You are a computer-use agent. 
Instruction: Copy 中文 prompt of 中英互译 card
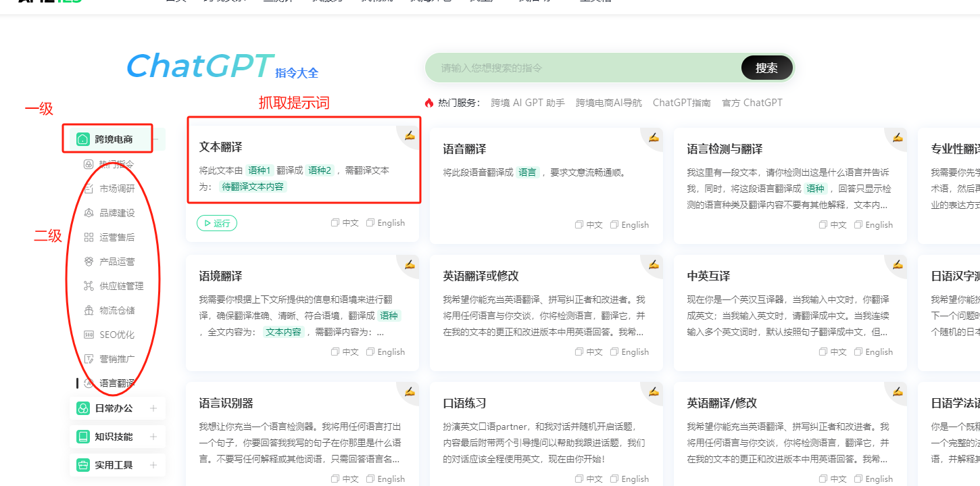[x=833, y=352]
